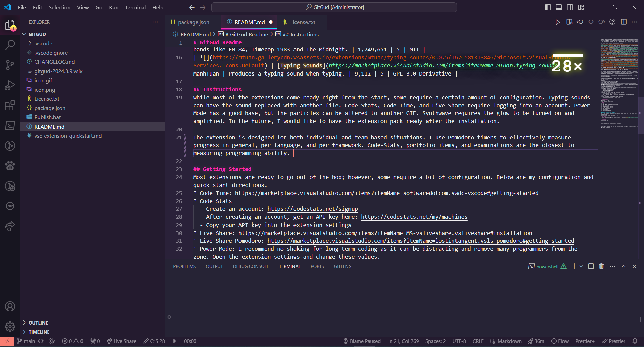Start the timer play button in status bar
644x347 pixels.
pos(174,341)
